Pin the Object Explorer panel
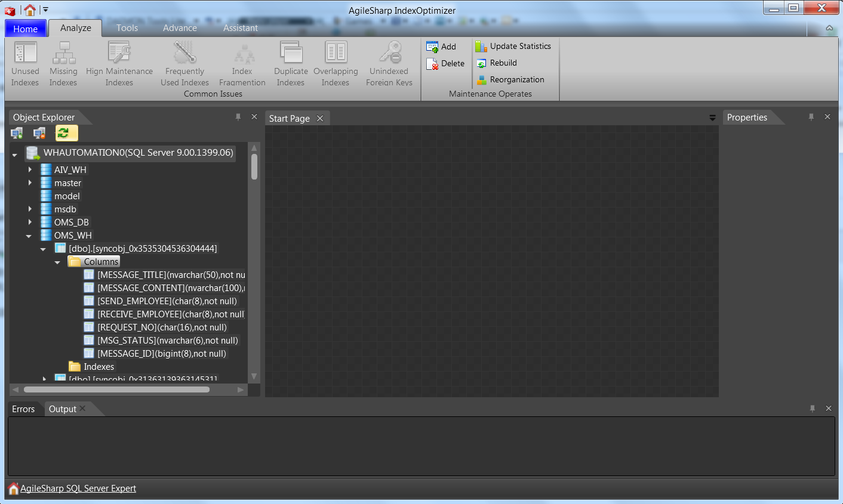This screenshot has width=843, height=504. (x=238, y=117)
